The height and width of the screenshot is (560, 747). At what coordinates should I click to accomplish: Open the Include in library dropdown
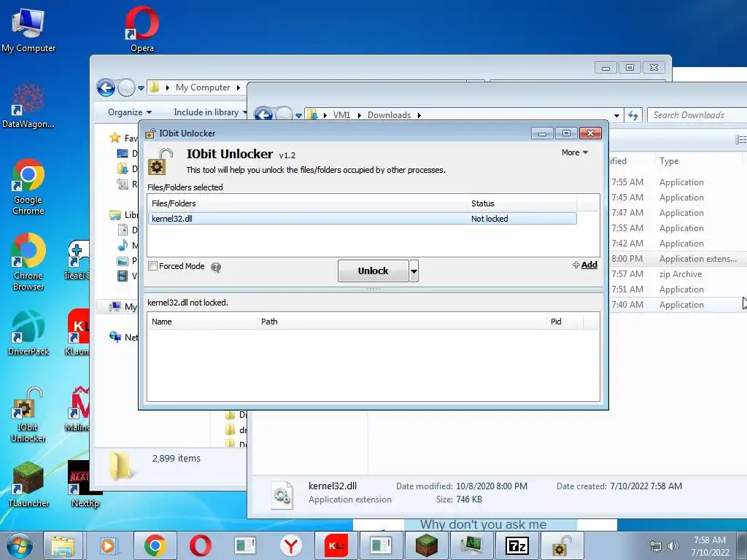coord(210,112)
